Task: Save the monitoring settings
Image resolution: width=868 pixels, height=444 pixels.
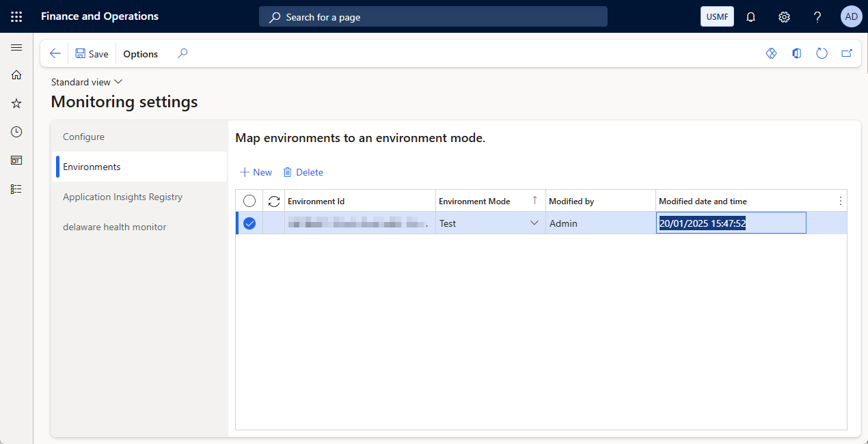Action: pos(92,53)
